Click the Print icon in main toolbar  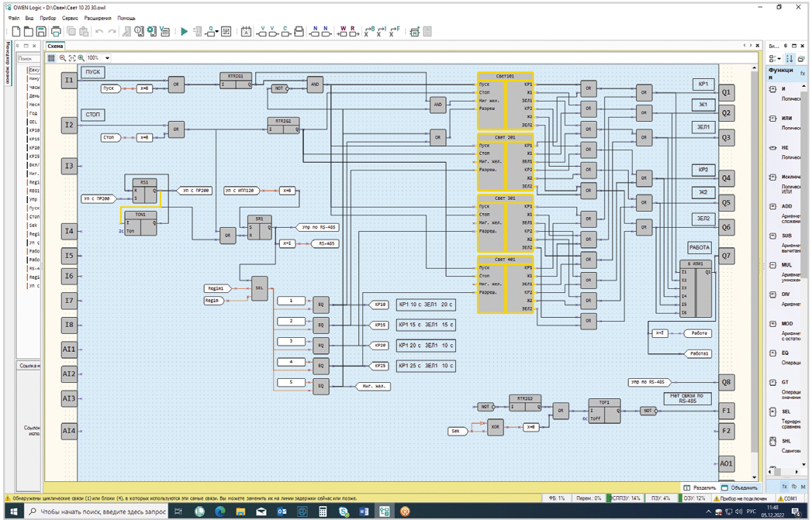(56, 32)
